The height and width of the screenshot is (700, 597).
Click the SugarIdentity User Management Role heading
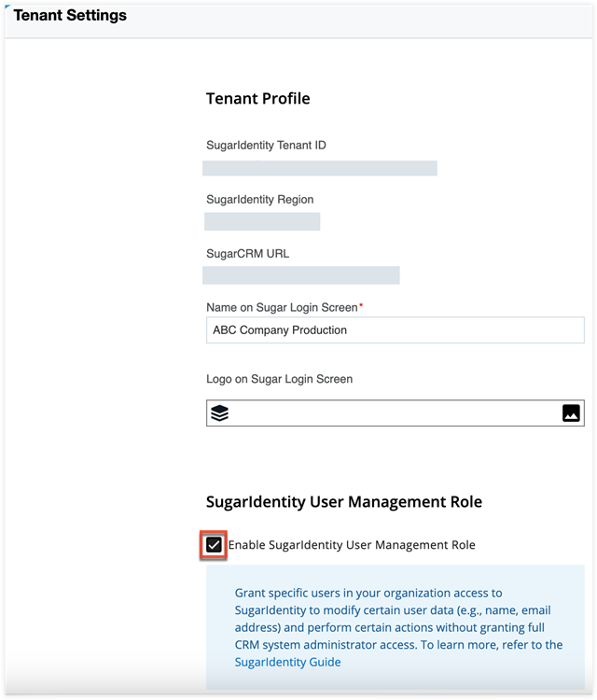click(x=343, y=502)
